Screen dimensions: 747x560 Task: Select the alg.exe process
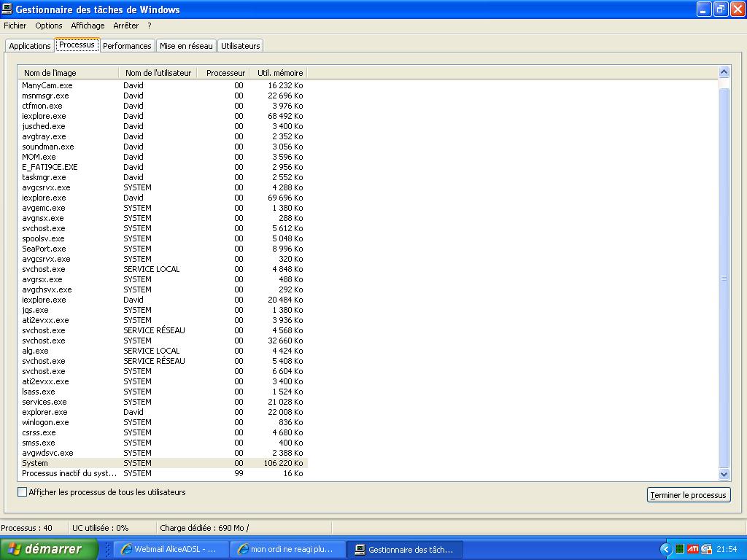coord(163,351)
